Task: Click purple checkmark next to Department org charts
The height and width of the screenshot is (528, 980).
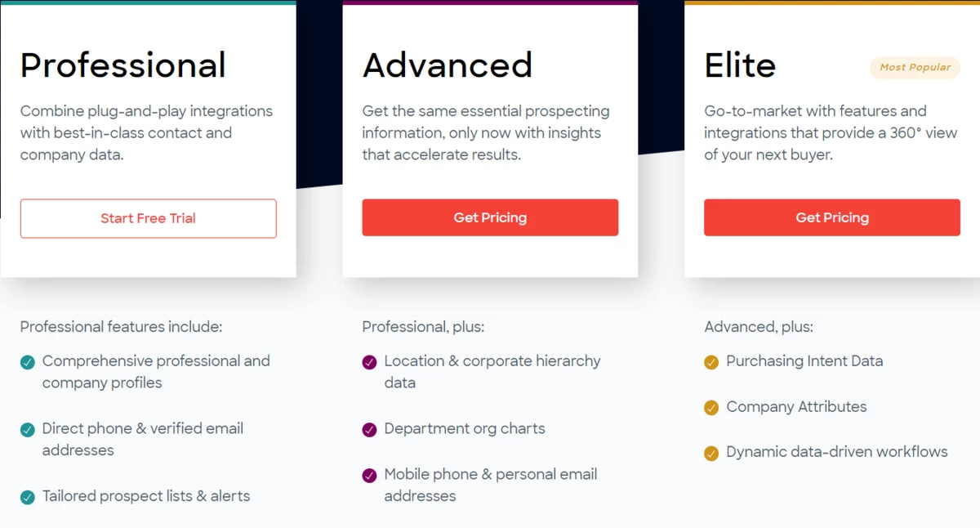Action: 370,429
